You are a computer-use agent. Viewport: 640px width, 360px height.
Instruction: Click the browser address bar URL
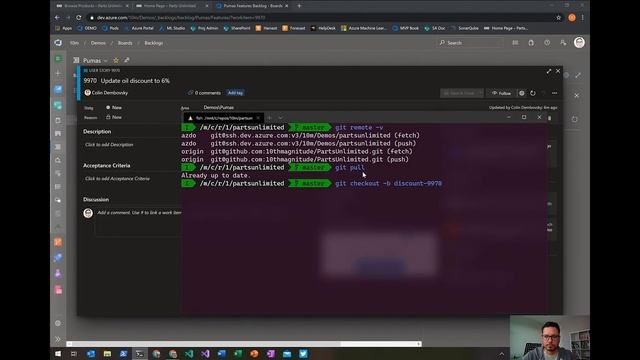[181, 18]
